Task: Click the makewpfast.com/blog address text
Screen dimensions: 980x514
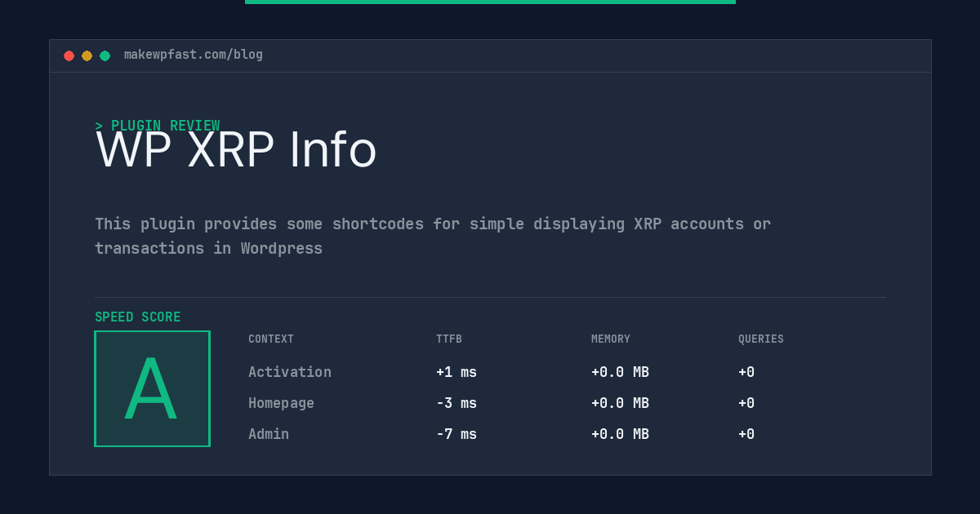Action: pos(194,55)
